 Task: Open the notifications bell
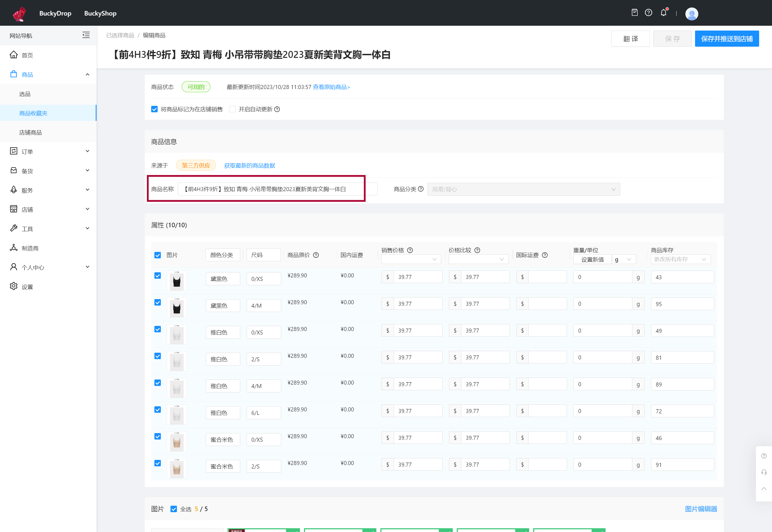[x=664, y=13]
